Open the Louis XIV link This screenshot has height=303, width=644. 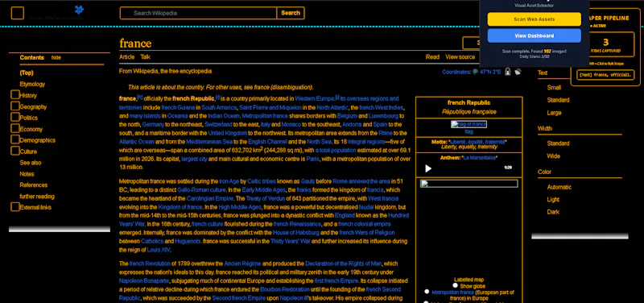tap(159, 250)
